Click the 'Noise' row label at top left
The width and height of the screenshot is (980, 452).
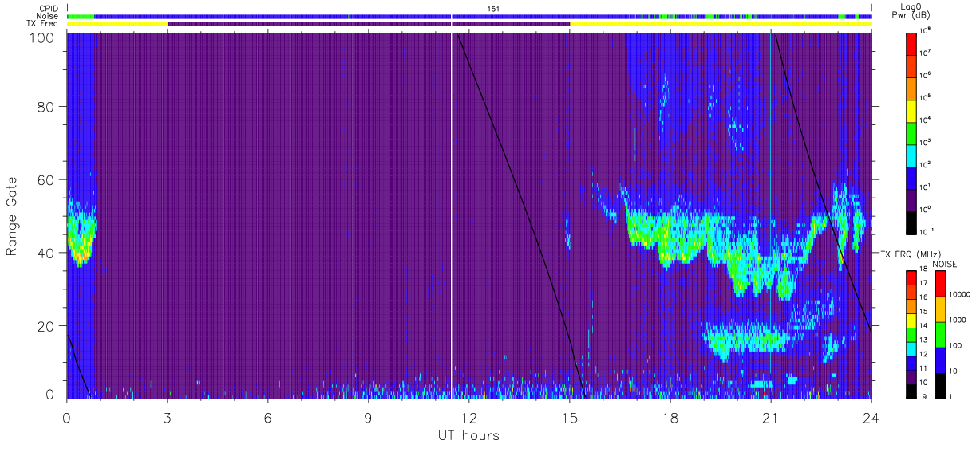pos(48,16)
